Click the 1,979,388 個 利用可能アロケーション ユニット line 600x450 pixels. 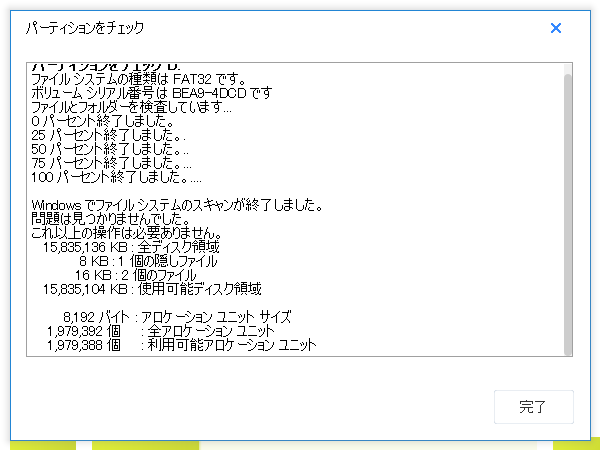[182, 345]
